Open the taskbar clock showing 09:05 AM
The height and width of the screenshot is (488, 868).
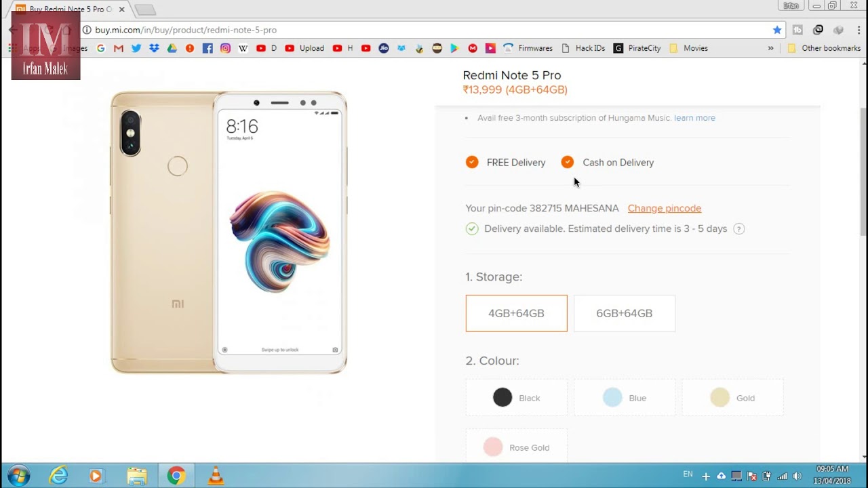[x=833, y=474]
